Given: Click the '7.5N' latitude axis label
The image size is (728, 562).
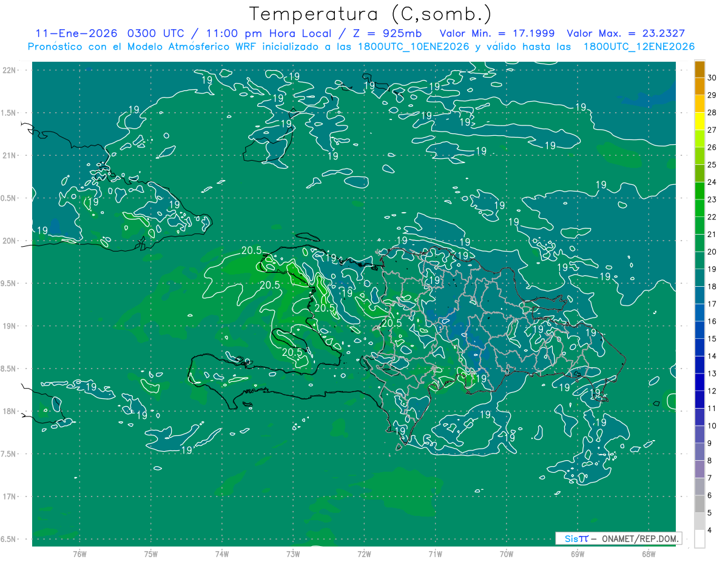Looking at the screenshot, I should pyautogui.click(x=9, y=454).
